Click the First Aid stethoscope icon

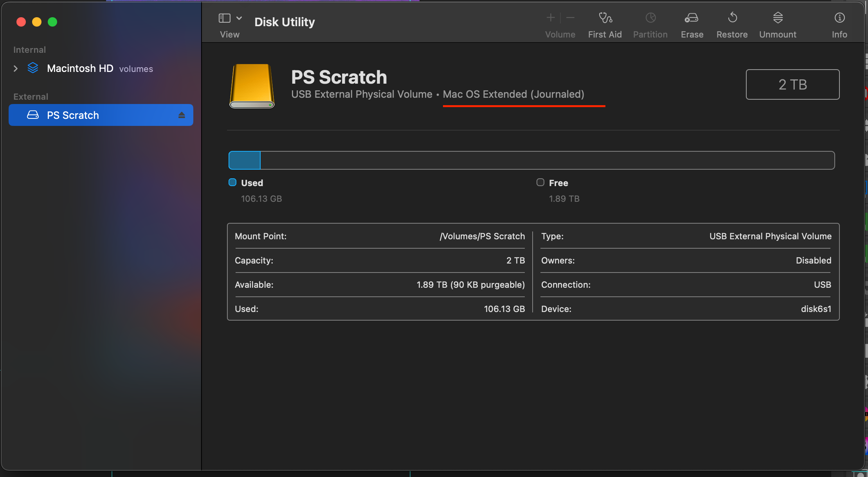coord(605,18)
